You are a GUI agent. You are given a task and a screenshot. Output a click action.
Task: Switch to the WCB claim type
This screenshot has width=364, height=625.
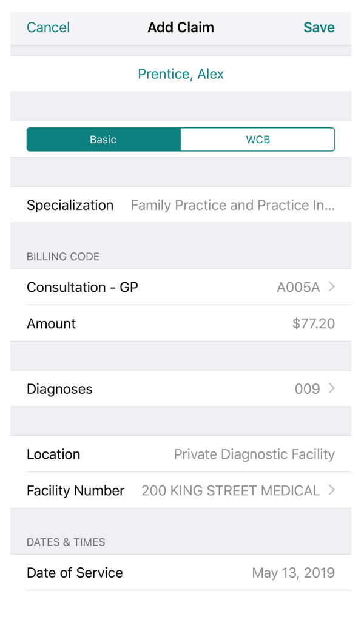coord(257,139)
